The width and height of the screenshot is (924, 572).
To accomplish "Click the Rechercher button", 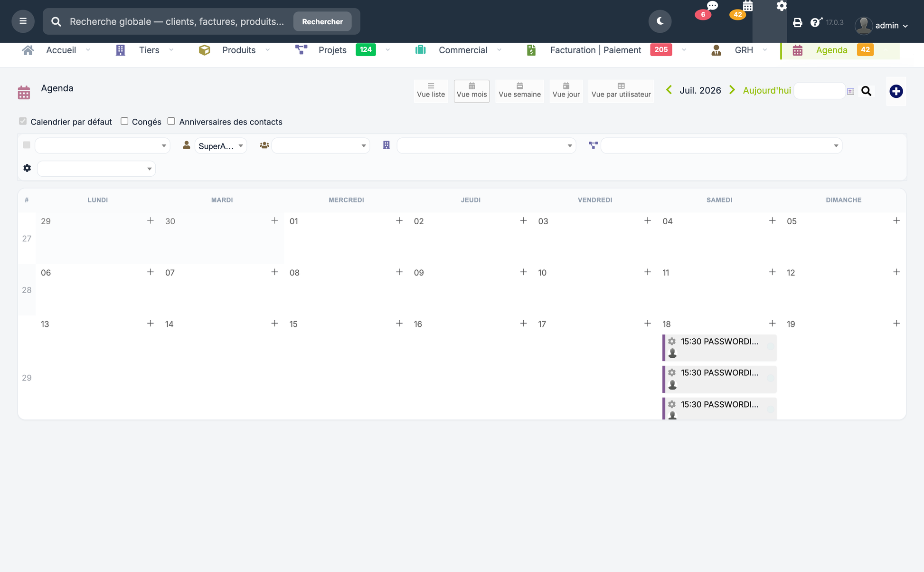I will (x=322, y=21).
